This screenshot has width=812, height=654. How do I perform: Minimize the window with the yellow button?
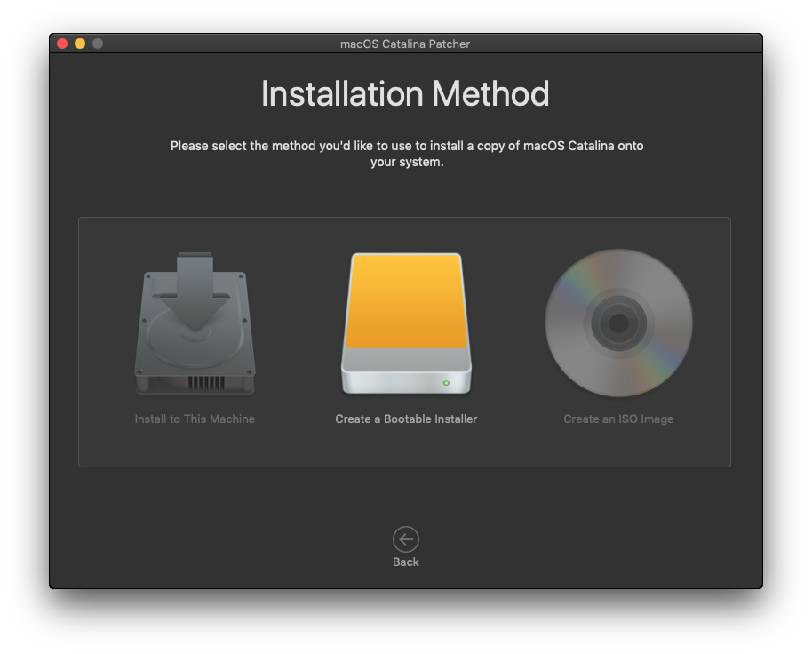tap(80, 44)
